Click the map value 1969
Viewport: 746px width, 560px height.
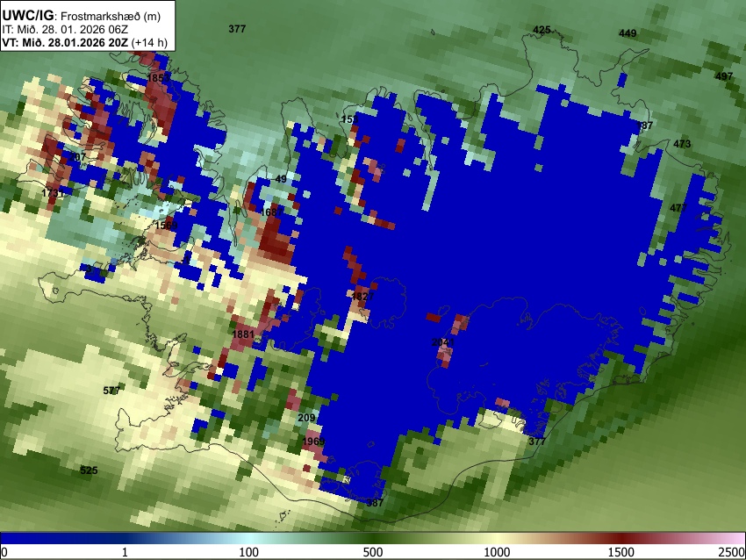point(313,442)
